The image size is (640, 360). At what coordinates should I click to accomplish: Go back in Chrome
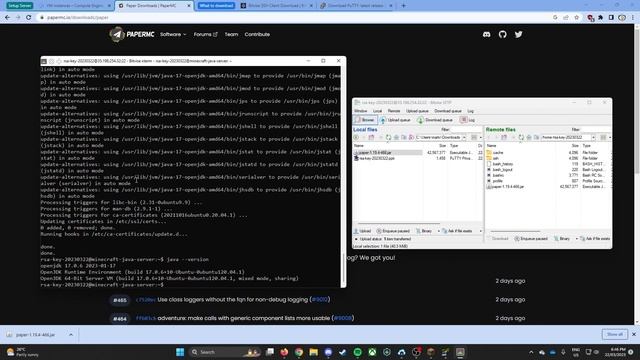pos(7,18)
